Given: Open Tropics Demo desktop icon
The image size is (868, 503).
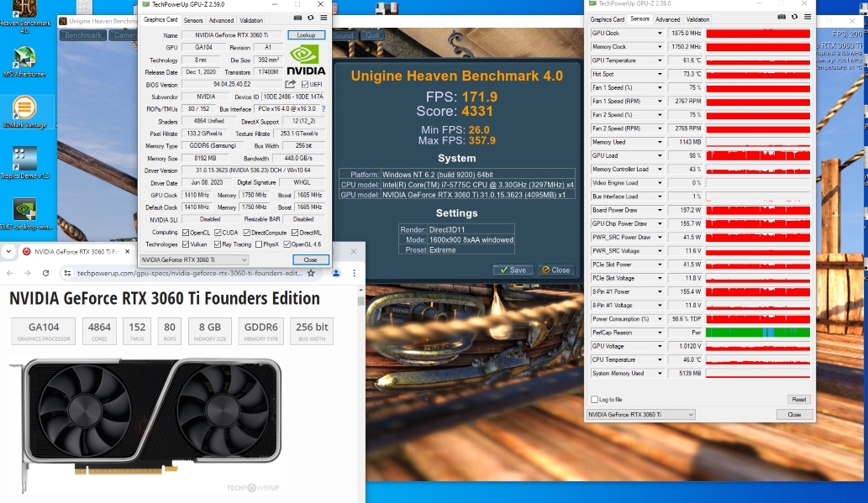Looking at the screenshot, I should [x=24, y=162].
